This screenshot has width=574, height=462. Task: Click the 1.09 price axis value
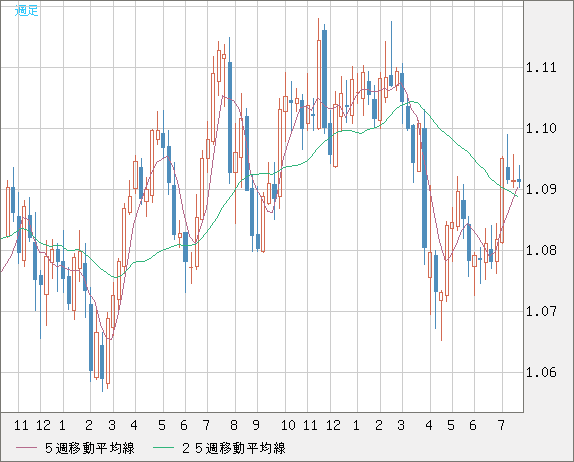point(541,189)
